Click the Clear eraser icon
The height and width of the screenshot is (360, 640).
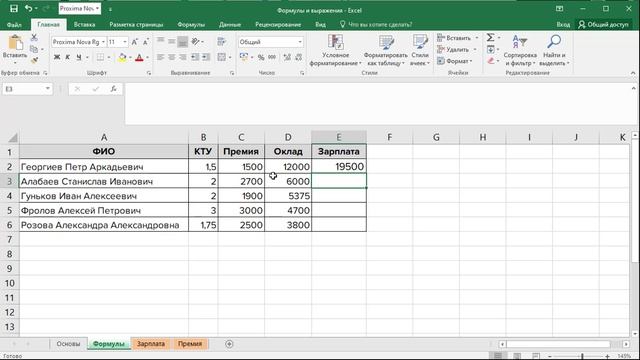click(x=491, y=61)
